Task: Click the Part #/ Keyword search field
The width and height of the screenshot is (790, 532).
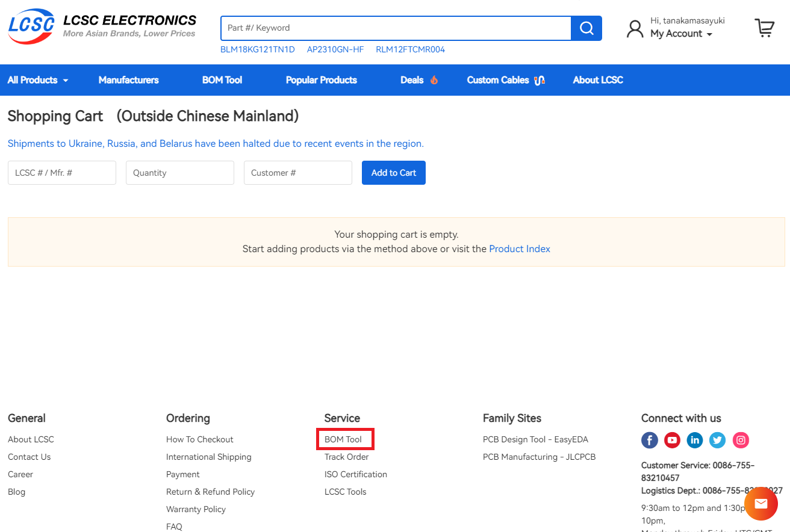Action: tap(396, 28)
